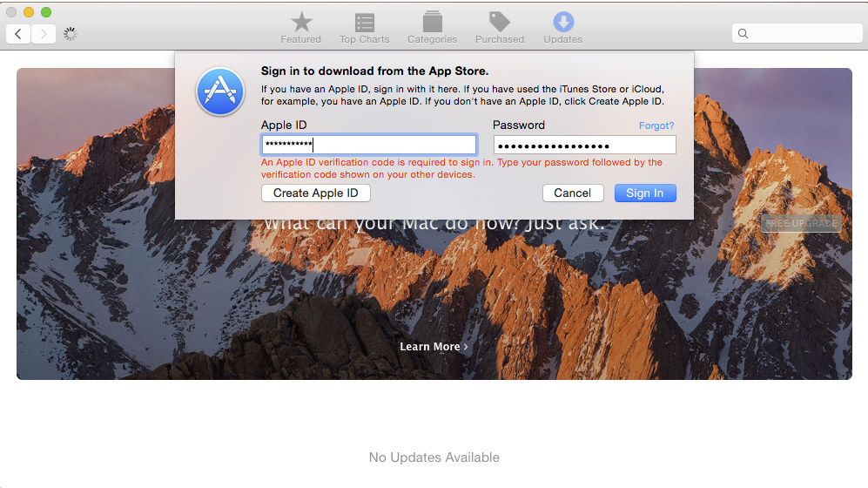Click the Learn More link on banner
Screen dimensions: 868x488
[434, 347]
